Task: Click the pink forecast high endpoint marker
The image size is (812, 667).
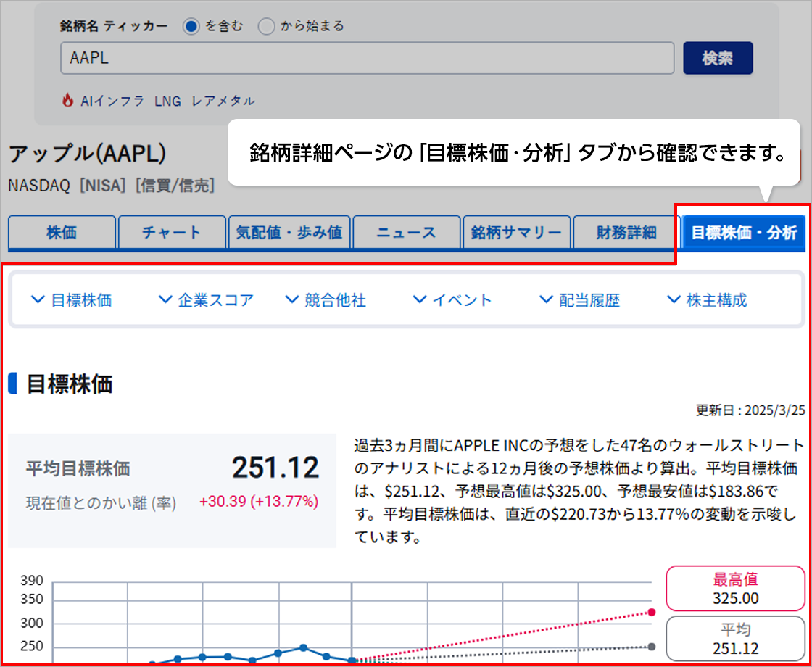Action: [x=652, y=612]
